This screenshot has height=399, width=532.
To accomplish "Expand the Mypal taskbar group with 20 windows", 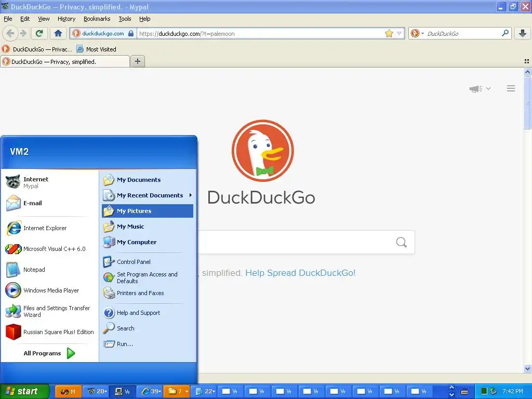I will click(97, 392).
